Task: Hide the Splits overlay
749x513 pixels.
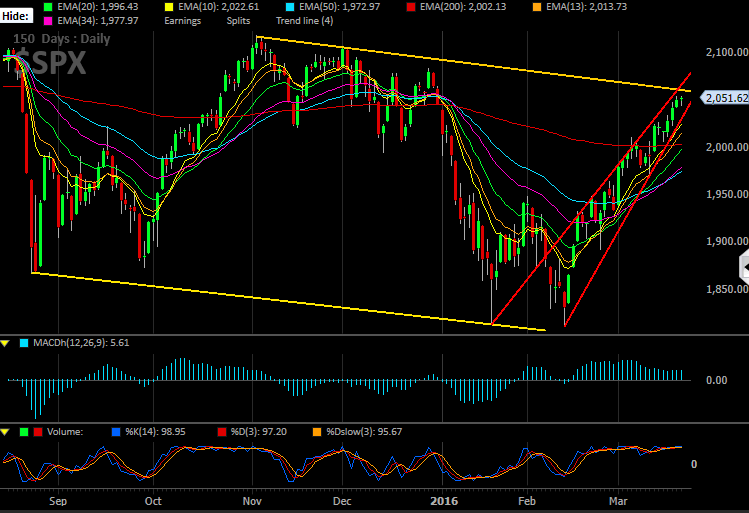Action: 238,21
